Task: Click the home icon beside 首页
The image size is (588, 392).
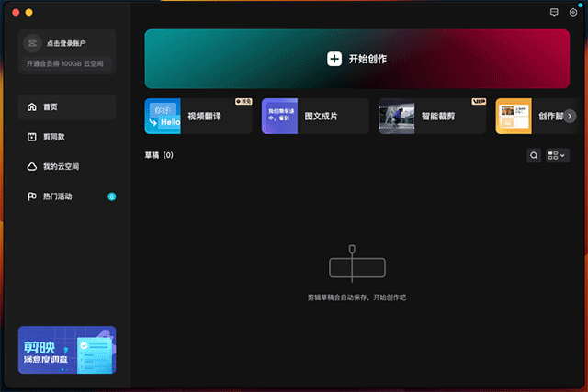Action: tap(32, 107)
